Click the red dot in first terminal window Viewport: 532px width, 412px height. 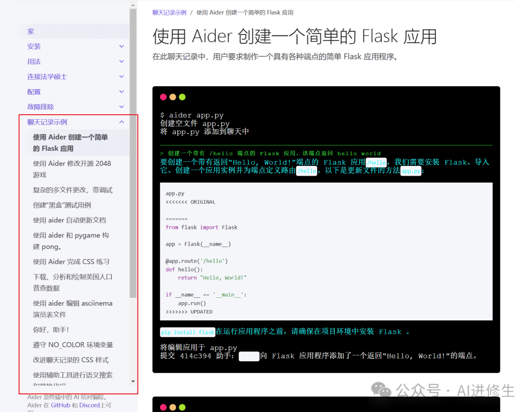tap(163, 97)
